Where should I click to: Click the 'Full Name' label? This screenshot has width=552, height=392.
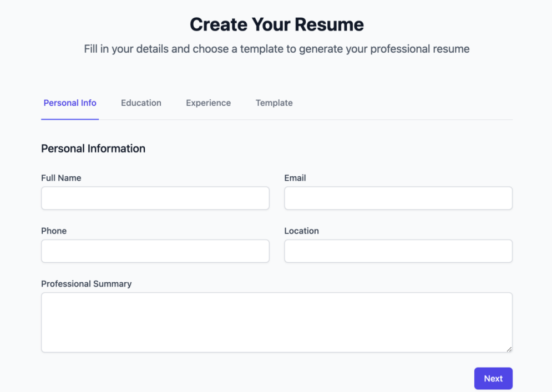(x=61, y=178)
